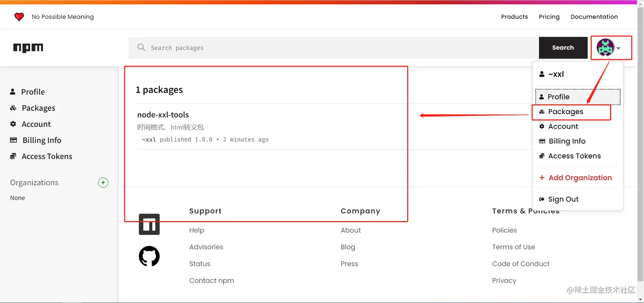Select Access Tokens in the dropdown menu
The width and height of the screenshot is (644, 303).
point(574,156)
